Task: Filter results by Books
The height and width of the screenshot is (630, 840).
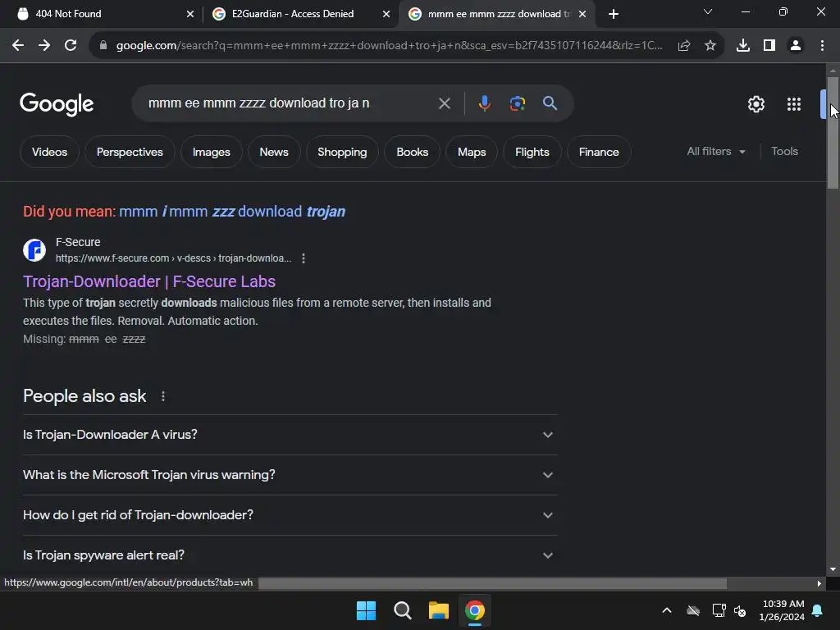Action: click(412, 152)
